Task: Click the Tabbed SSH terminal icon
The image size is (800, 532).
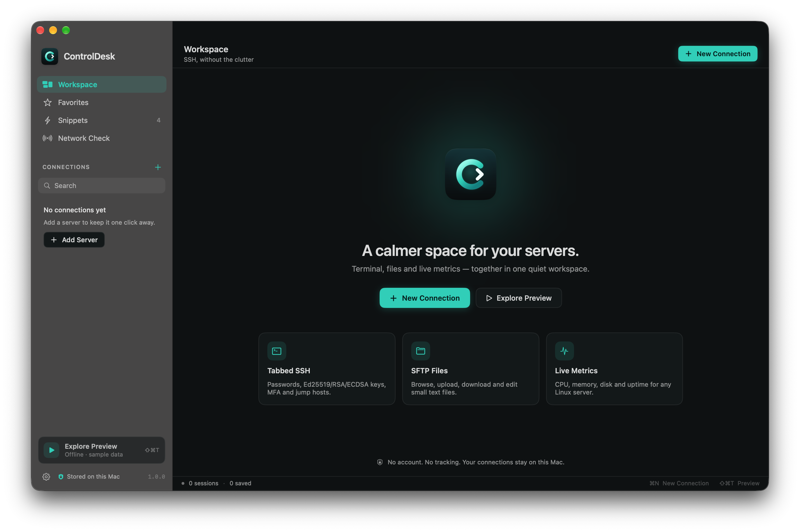Action: point(276,351)
